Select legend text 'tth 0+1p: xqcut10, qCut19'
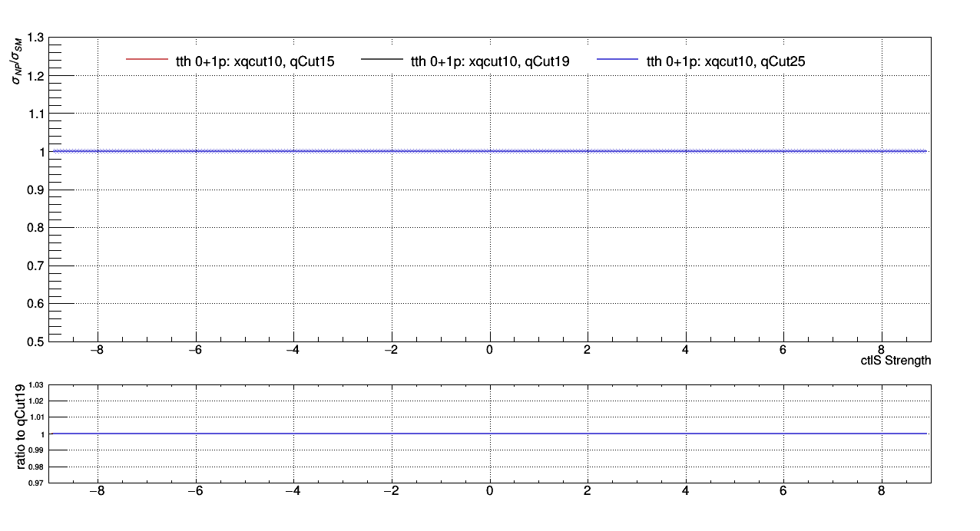Image resolution: width=980 pixels, height=531 pixels. [490, 62]
